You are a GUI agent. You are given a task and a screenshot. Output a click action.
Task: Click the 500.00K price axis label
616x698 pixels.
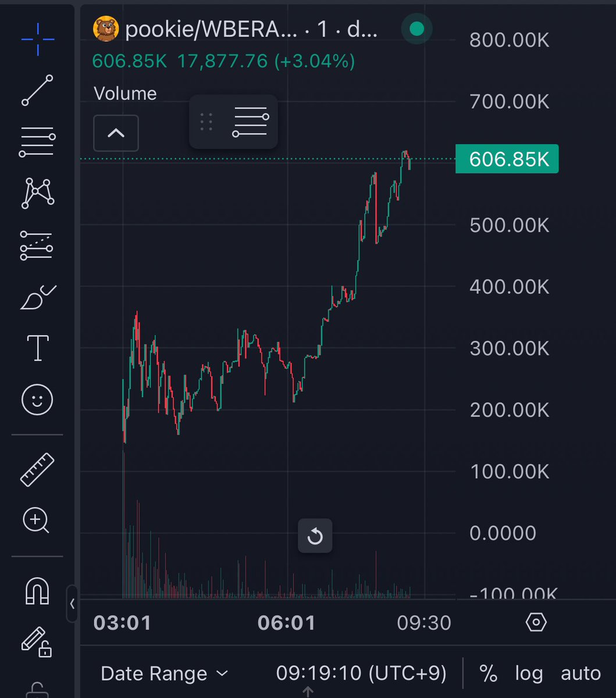(509, 225)
